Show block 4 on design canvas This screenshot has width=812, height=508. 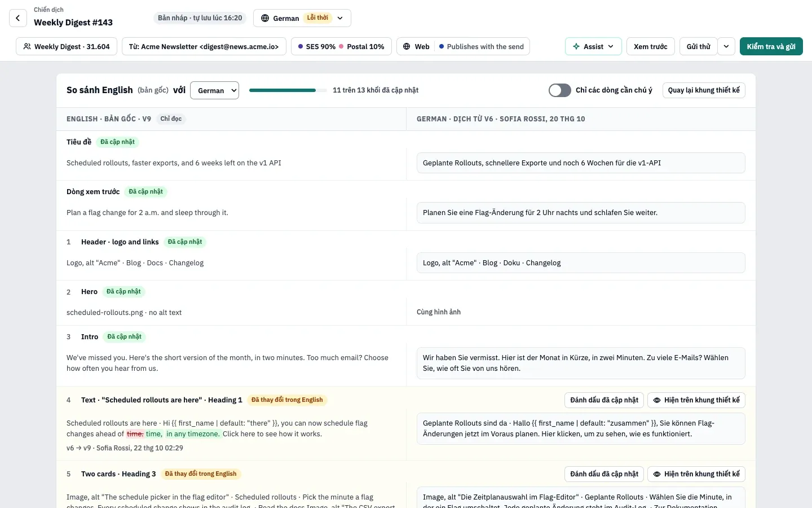tap(696, 400)
